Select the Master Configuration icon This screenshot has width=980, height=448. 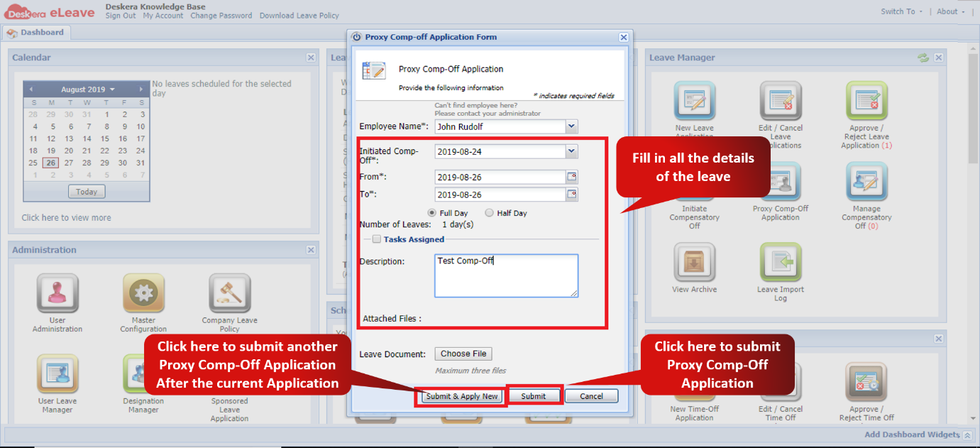click(143, 294)
